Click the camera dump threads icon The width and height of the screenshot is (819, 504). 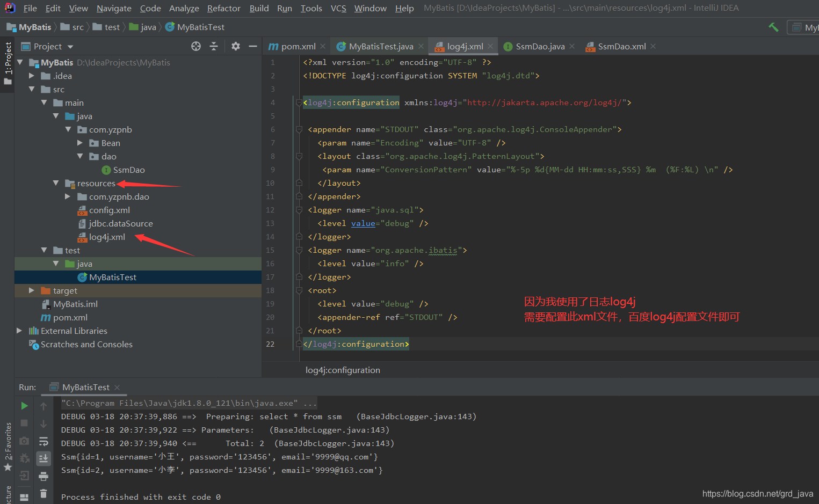tap(24, 441)
